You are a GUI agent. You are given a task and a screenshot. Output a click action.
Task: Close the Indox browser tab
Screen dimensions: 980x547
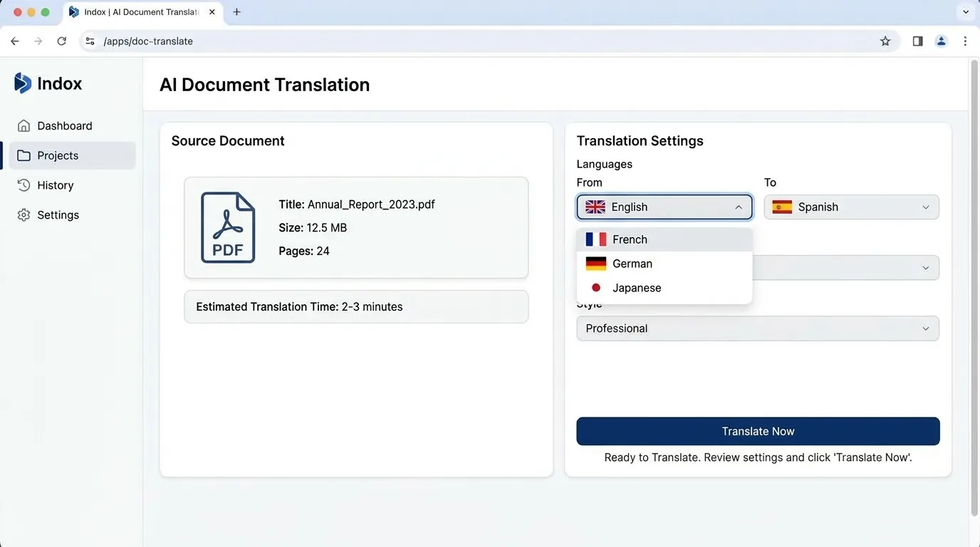(212, 12)
